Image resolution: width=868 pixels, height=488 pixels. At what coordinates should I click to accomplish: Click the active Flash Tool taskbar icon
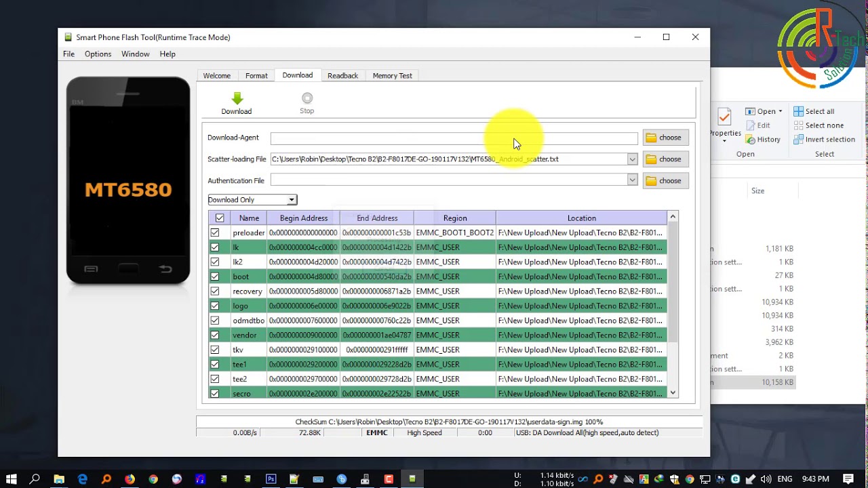pyautogui.click(x=412, y=479)
